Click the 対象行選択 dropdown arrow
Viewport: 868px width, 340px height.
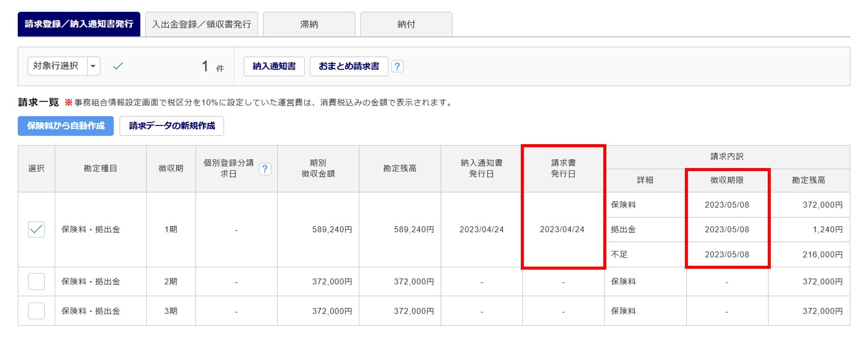point(93,66)
